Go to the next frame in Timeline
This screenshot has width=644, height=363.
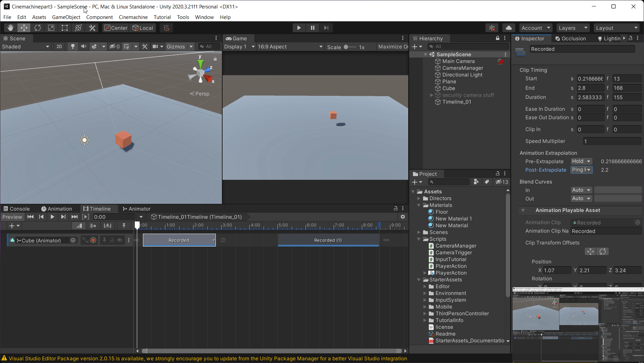(63, 217)
